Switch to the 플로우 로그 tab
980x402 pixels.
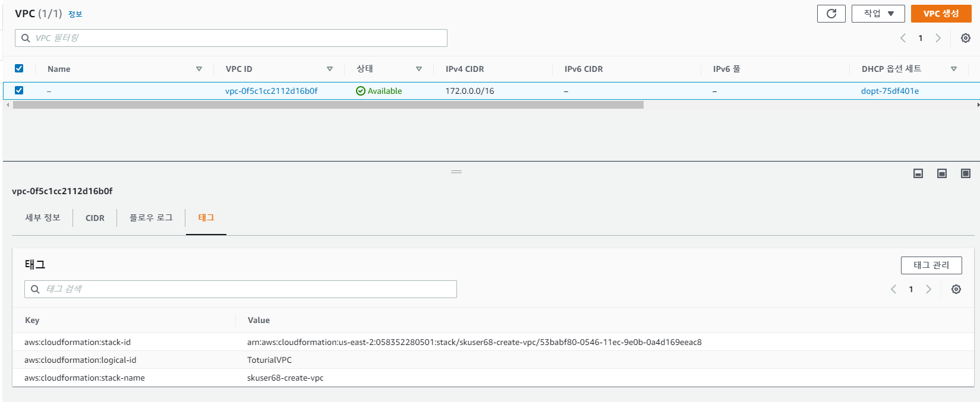[x=151, y=218]
